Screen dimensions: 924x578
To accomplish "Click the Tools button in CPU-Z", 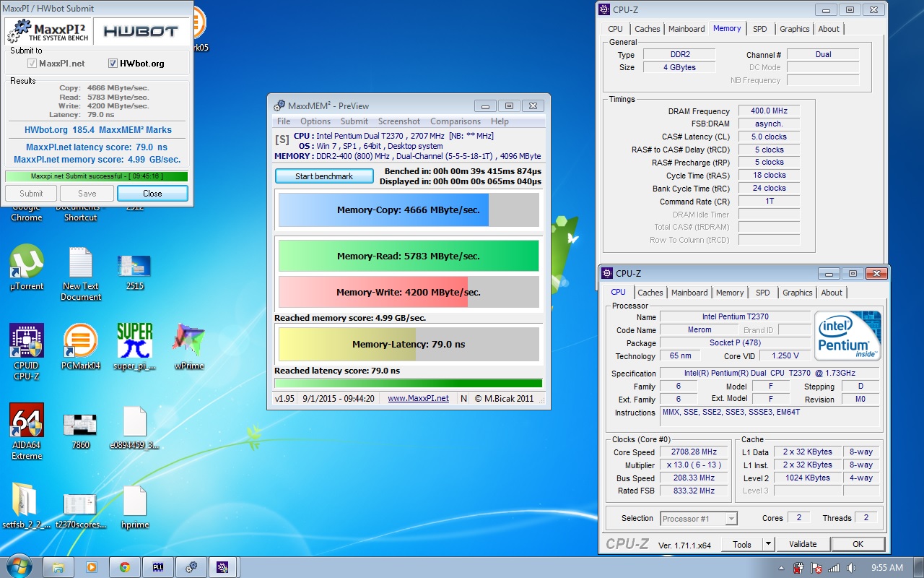I will click(742, 544).
